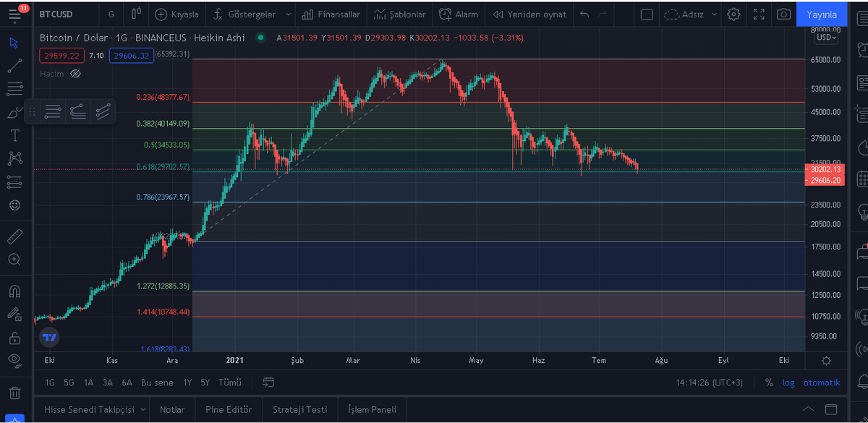Click the Alarm button
Screen dimensions: 868x423
click(458, 14)
